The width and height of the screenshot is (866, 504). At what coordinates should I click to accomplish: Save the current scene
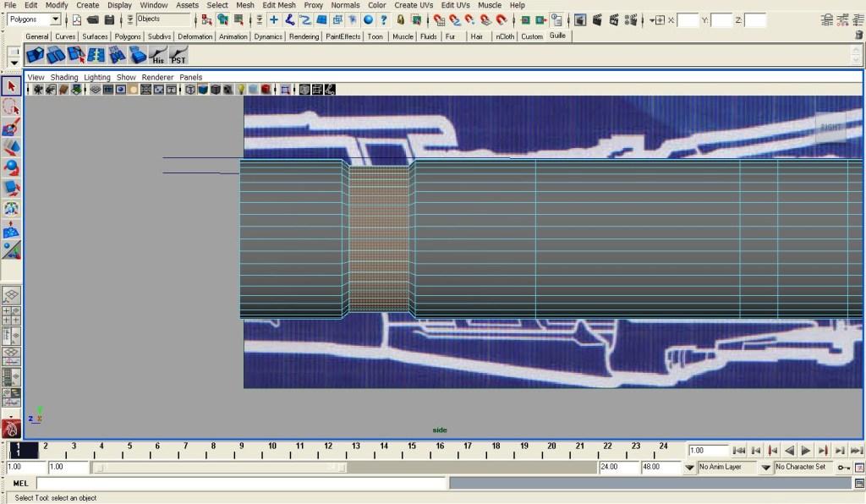pyautogui.click(x=109, y=20)
